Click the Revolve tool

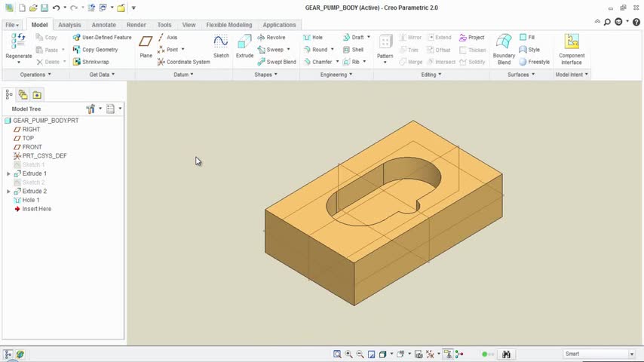coord(271,37)
